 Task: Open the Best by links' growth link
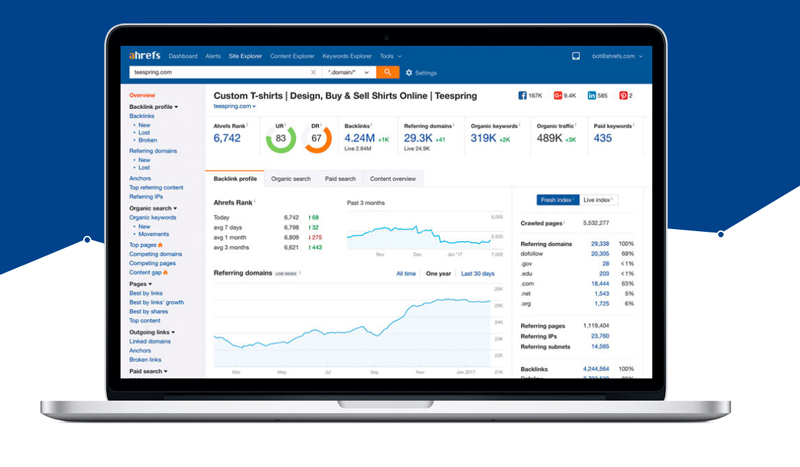pos(157,302)
